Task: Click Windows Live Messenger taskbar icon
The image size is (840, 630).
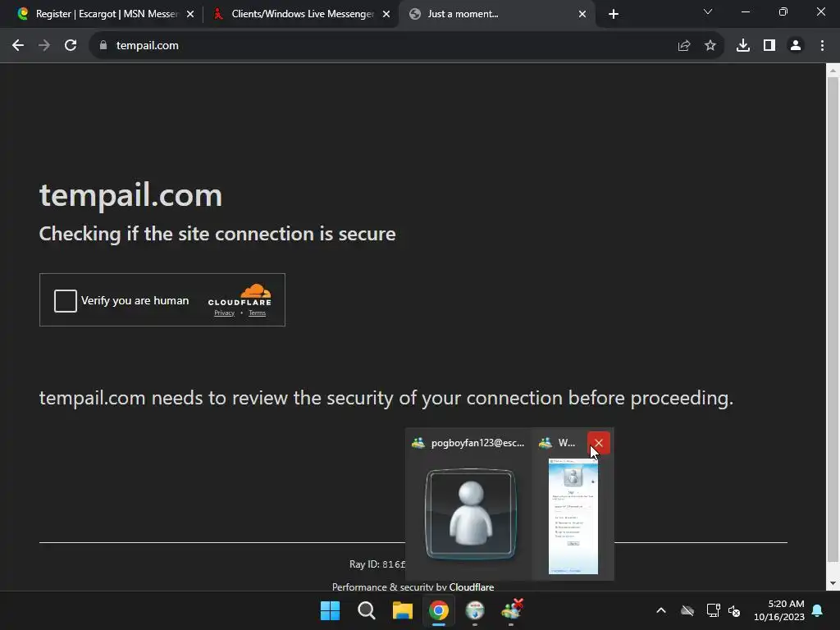Action: (x=512, y=609)
